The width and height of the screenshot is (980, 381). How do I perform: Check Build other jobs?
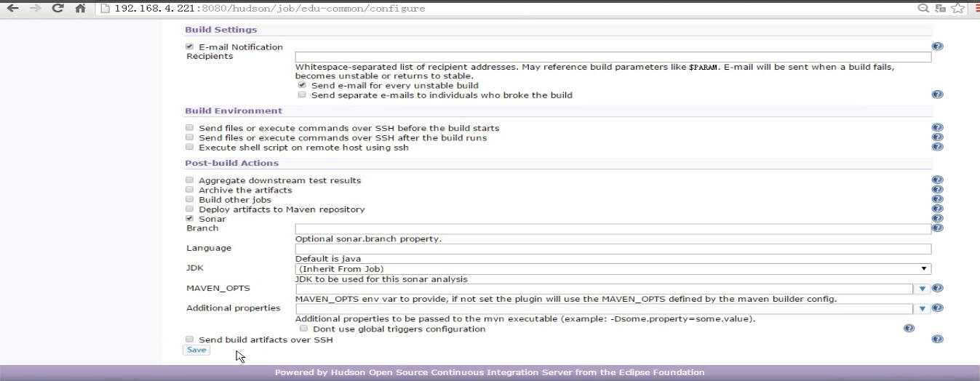click(190, 199)
